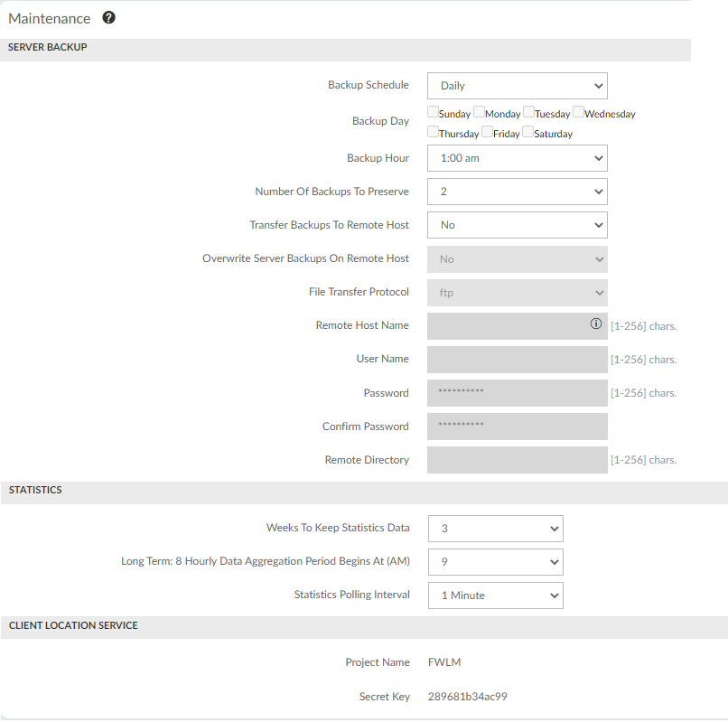The image size is (728, 722).
Task: Click the Remote Host Name info icon
Action: pos(596,323)
